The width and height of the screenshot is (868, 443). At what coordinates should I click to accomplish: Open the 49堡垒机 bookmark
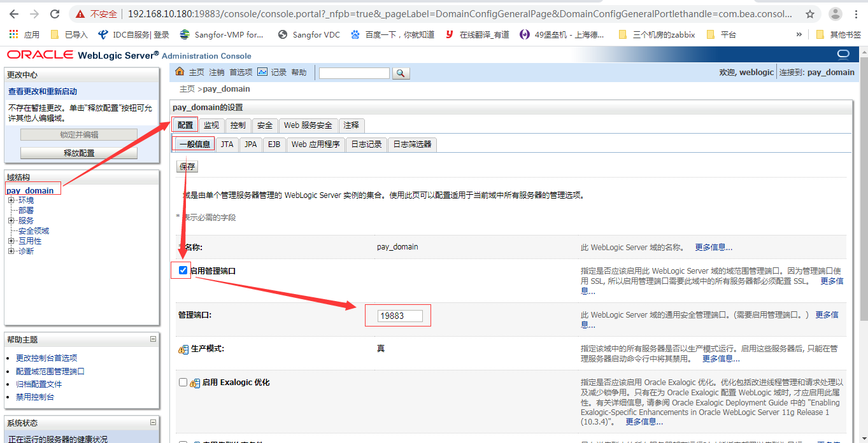coord(562,34)
